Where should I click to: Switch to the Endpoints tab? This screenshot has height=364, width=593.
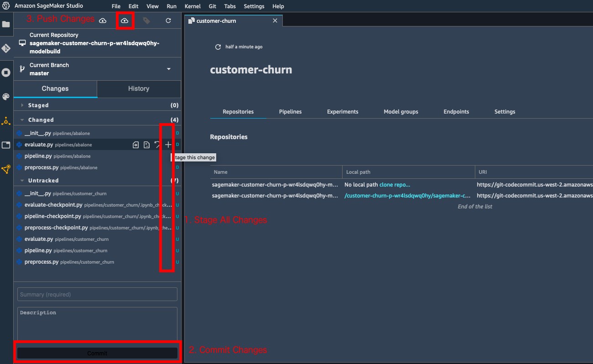click(x=456, y=111)
